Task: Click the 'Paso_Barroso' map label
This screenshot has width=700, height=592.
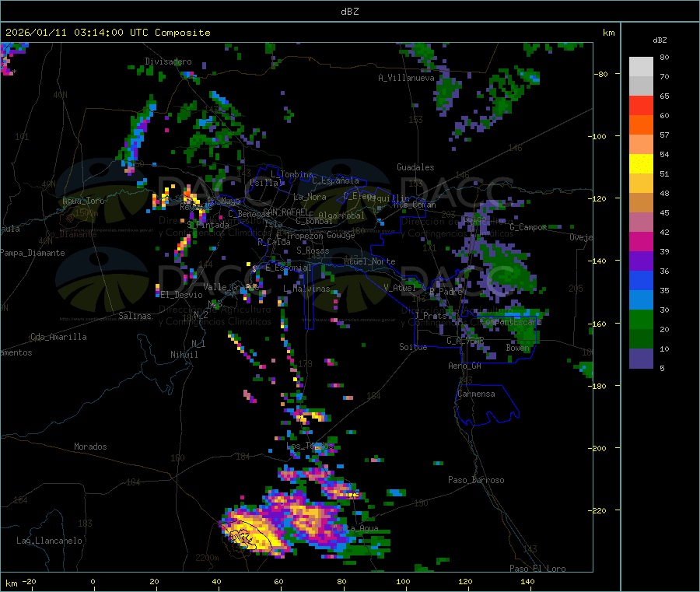Action: pyautogui.click(x=476, y=480)
